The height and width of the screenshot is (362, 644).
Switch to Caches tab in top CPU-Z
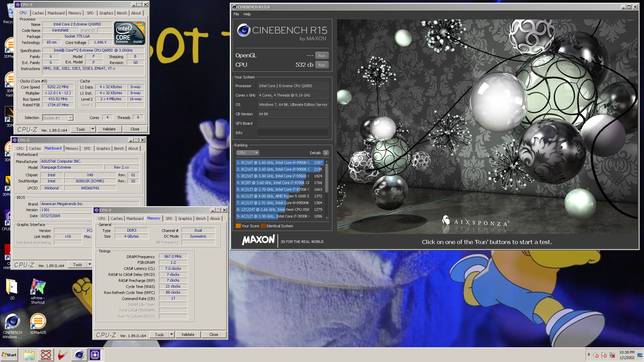tap(38, 13)
